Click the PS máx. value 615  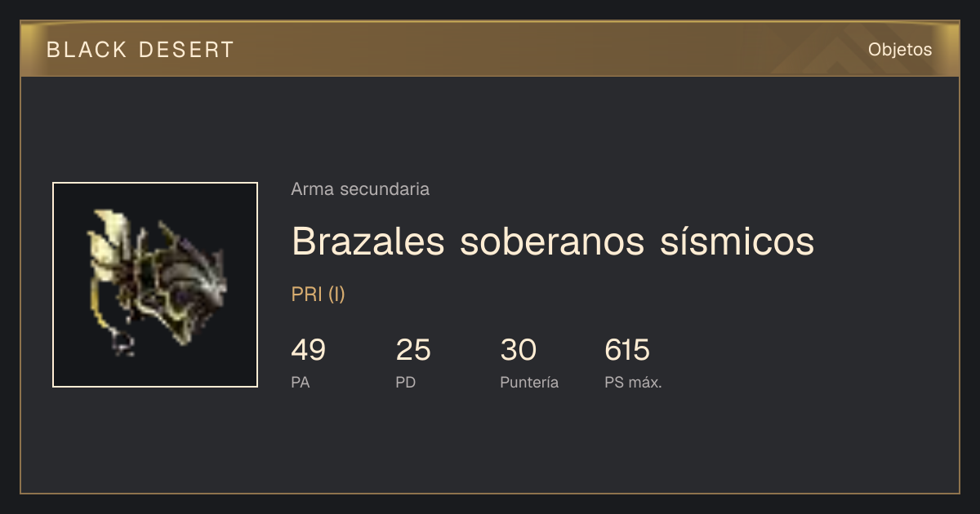627,350
